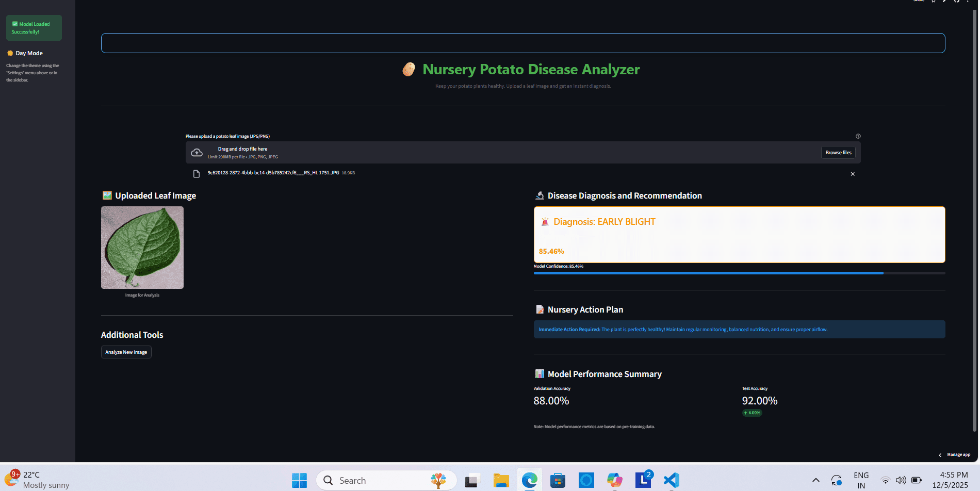Click Browse files to choose a leaf image
Viewport: 980px width, 491px height.
(x=838, y=153)
